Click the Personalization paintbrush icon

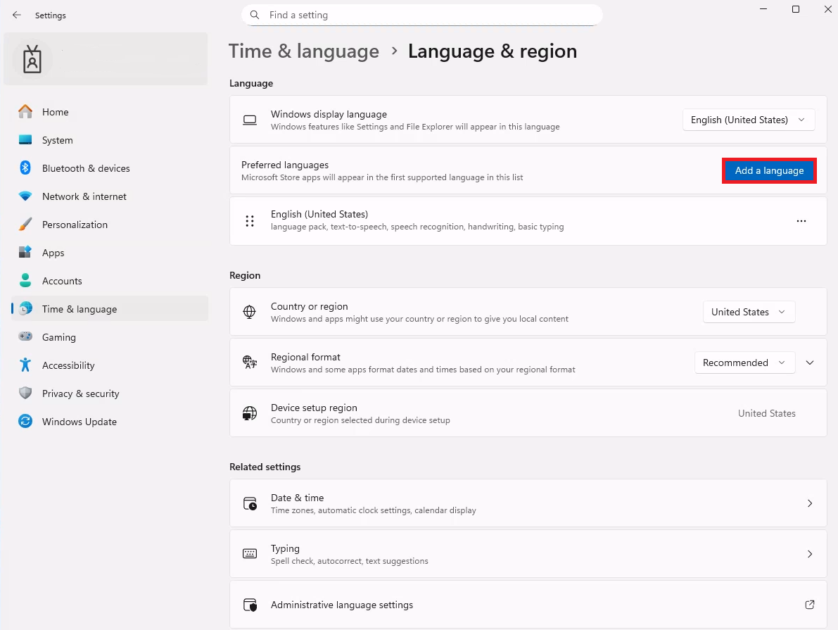click(25, 224)
